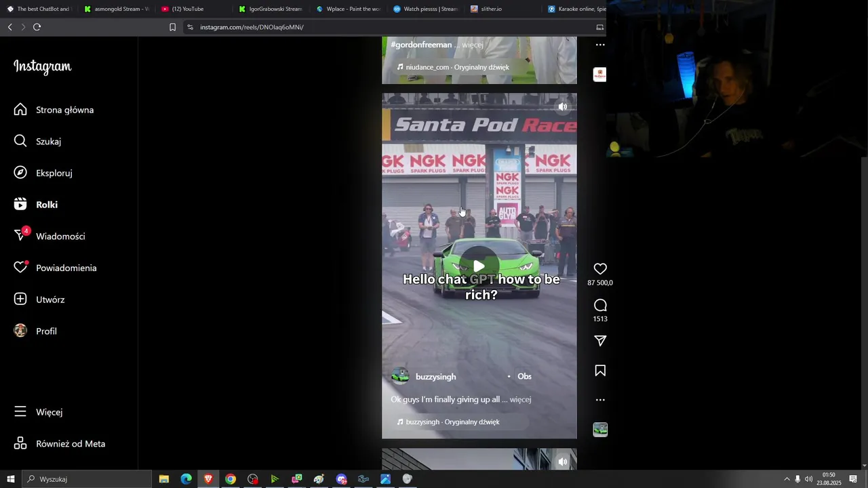Switch to The best ChatBot tab
868x488 pixels.
[38, 9]
